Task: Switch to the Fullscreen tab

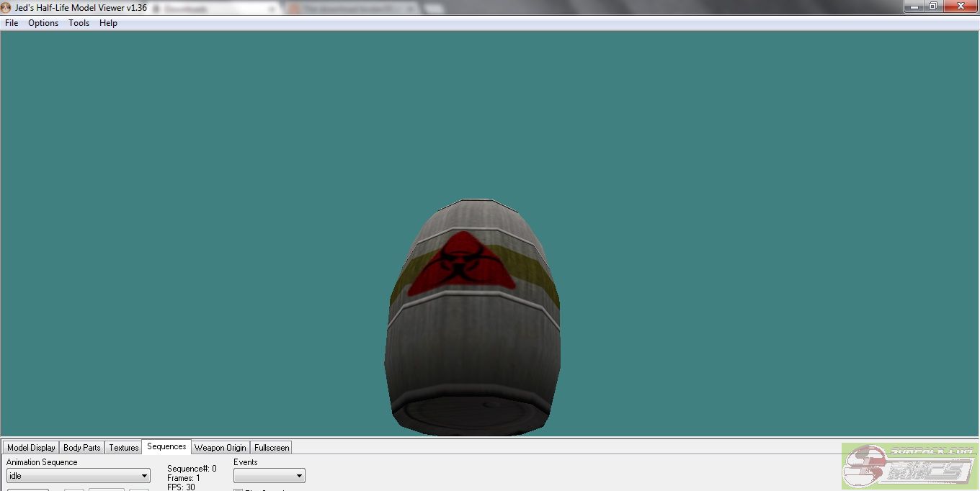Action: tap(272, 448)
